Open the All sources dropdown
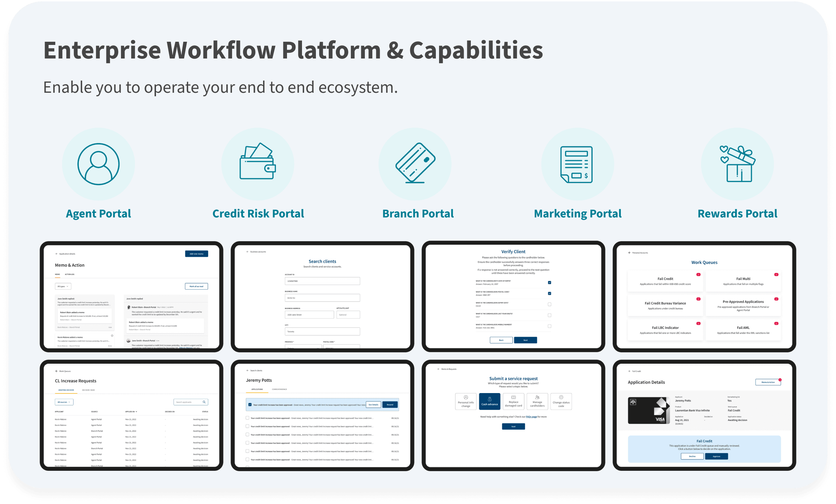The image size is (836, 504). point(64,402)
